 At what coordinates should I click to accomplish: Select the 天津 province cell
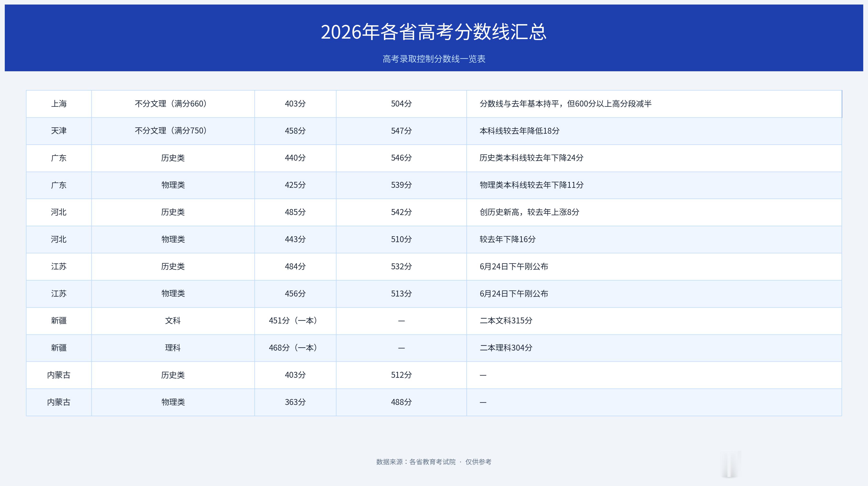(x=59, y=131)
